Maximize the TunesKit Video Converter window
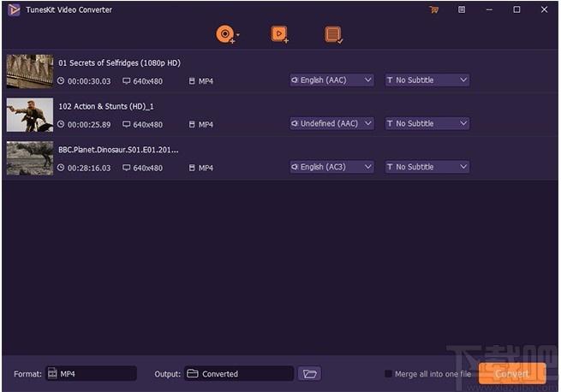Image resolution: width=561 pixels, height=392 pixels. [516, 9]
